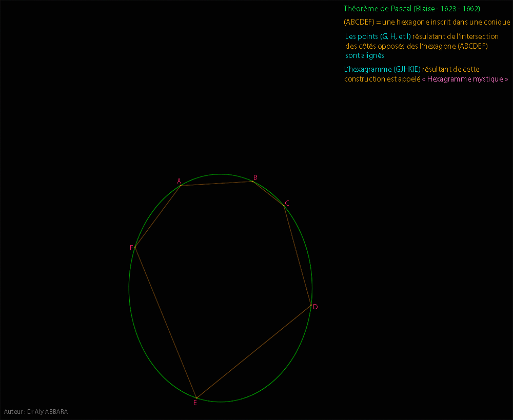Select the short hexagon side BC
Image resolution: width=513 pixels, height=420 pixels.
(x=268, y=193)
